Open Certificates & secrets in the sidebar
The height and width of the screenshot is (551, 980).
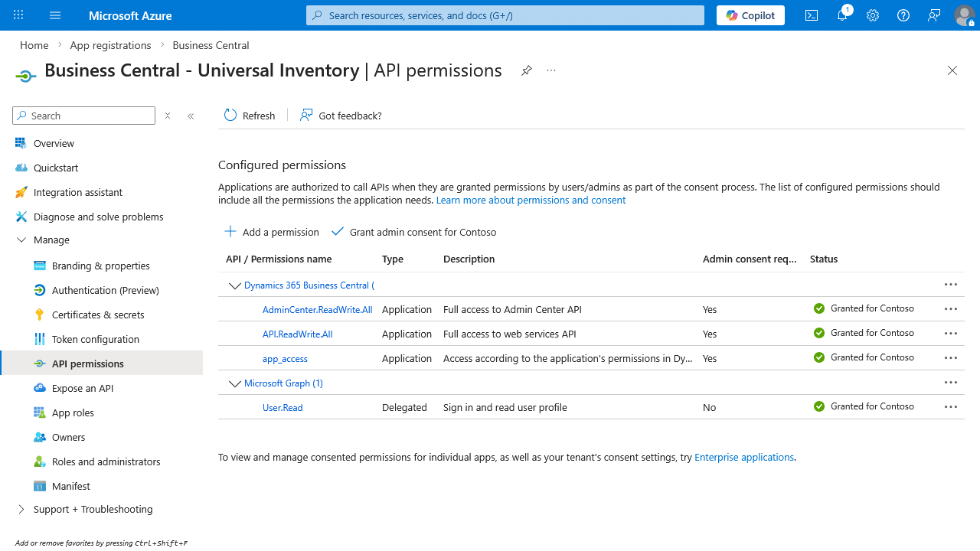pos(98,315)
